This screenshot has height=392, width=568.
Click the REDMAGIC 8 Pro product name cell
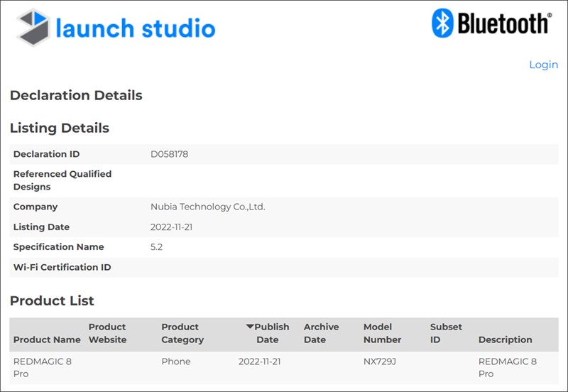(43, 367)
